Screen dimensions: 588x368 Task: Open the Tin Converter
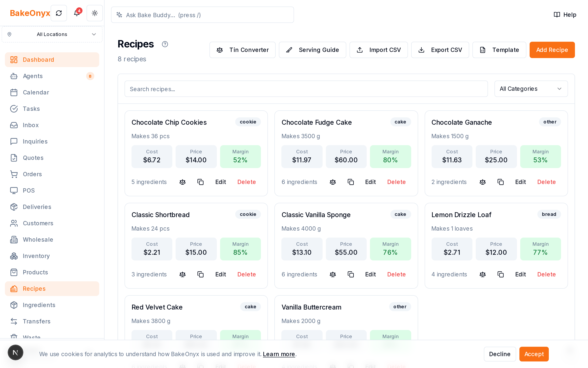click(x=242, y=50)
